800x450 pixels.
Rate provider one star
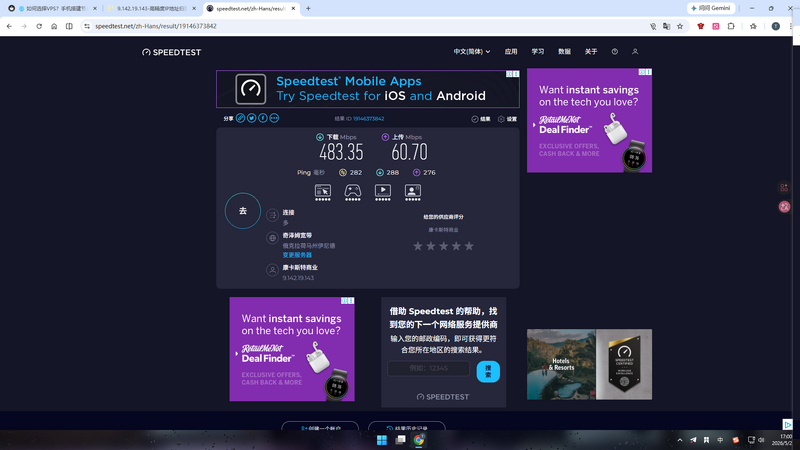click(418, 246)
